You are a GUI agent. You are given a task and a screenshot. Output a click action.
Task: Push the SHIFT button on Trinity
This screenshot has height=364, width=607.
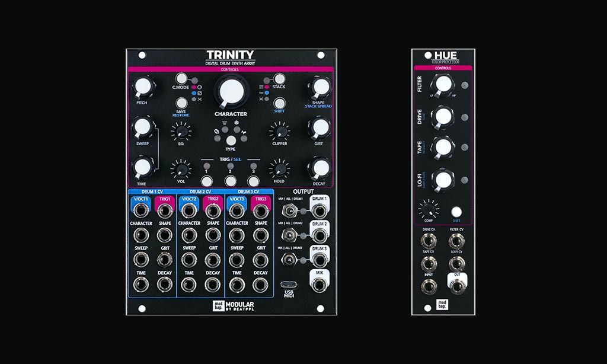(279, 103)
